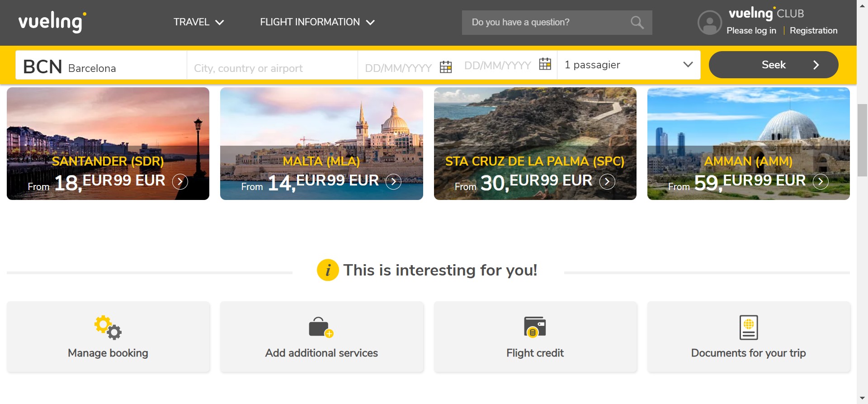Click the passport documents icon
The width and height of the screenshot is (868, 404).
click(748, 327)
